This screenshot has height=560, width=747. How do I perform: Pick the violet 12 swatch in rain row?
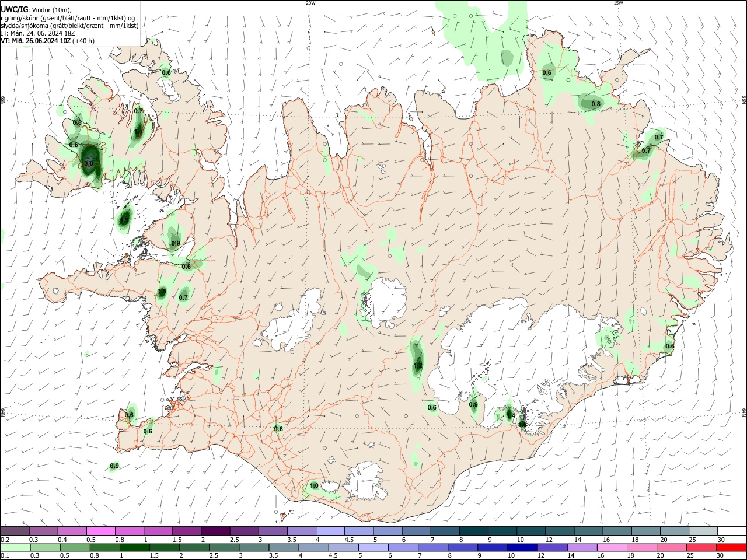click(x=552, y=547)
